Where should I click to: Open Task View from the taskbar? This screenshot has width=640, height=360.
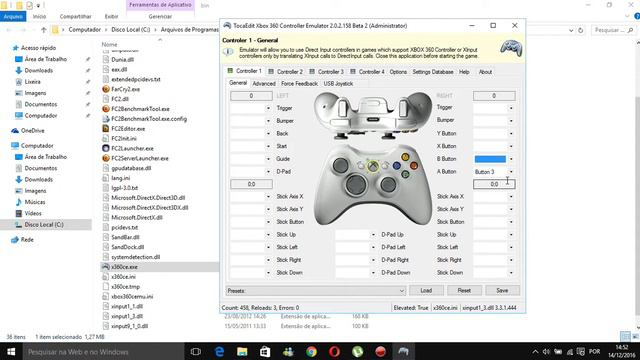(196, 351)
